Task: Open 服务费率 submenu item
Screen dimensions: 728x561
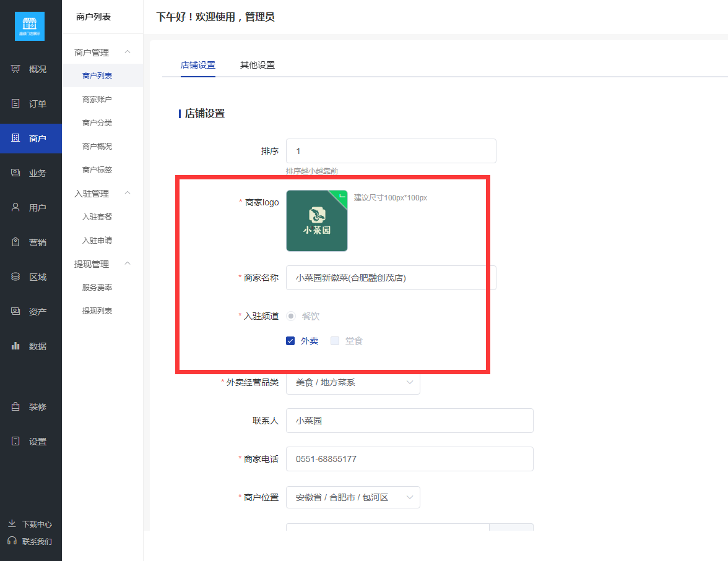Action: (97, 287)
